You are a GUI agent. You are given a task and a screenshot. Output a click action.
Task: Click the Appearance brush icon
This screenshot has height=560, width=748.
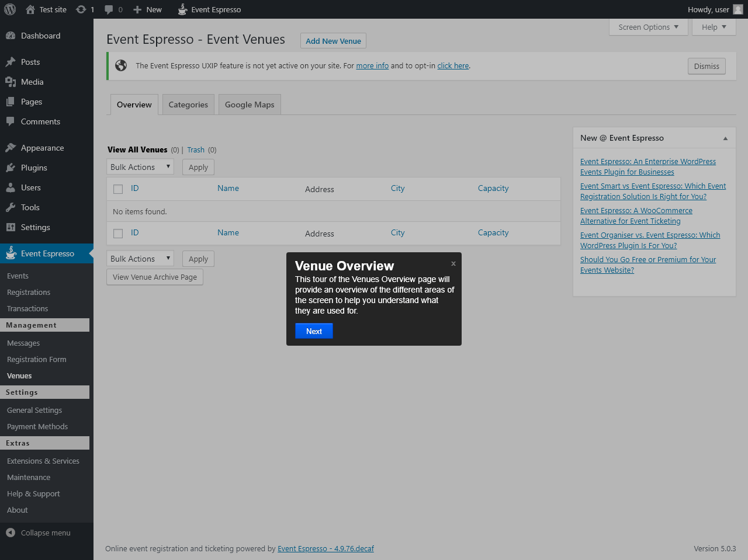11,148
